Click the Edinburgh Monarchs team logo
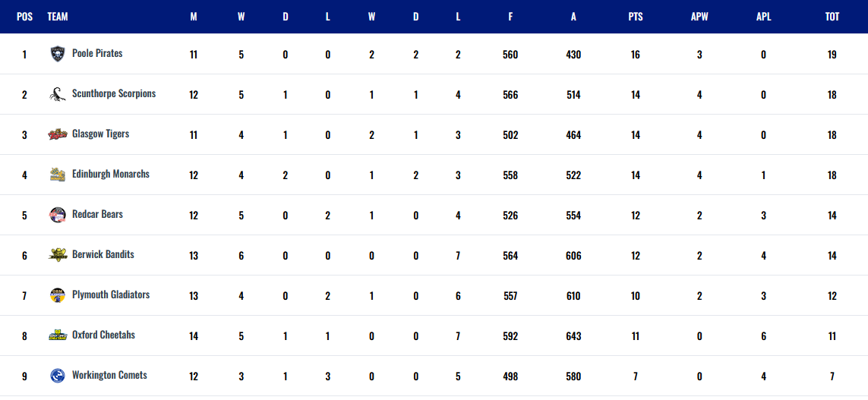 pos(58,175)
